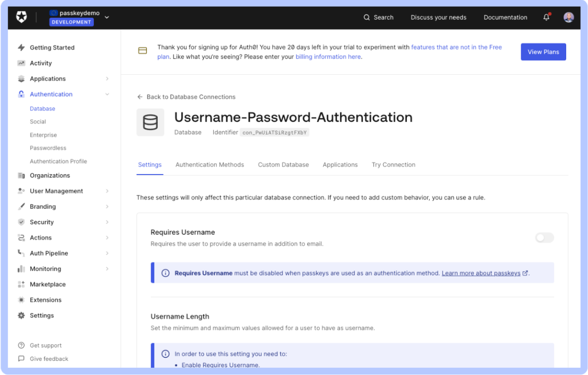The height and width of the screenshot is (375, 588).
Task: Click the Marketplace sidebar label
Action: point(48,284)
